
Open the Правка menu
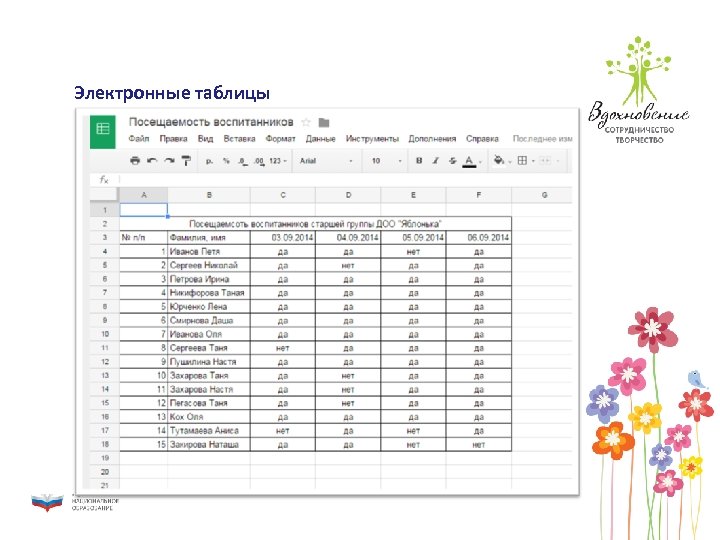pos(173,139)
